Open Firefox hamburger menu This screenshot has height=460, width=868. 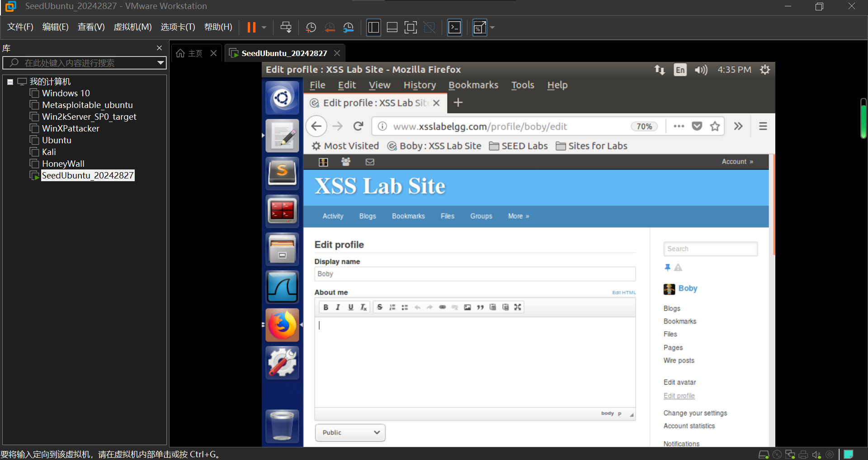click(763, 127)
